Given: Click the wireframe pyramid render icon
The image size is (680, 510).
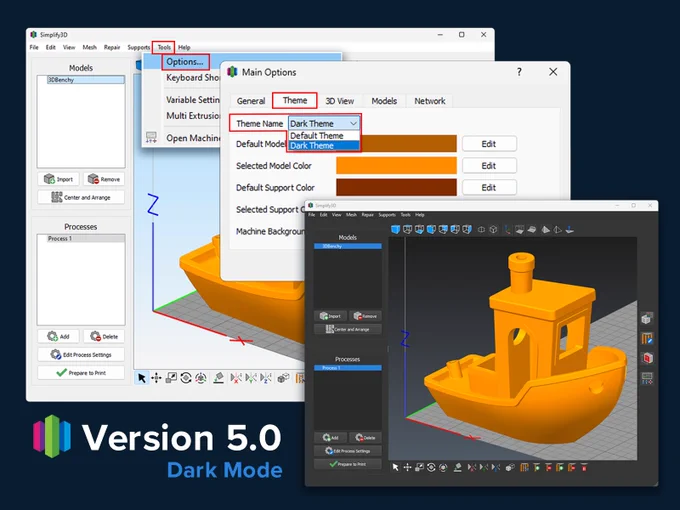Looking at the screenshot, I should [x=558, y=229].
